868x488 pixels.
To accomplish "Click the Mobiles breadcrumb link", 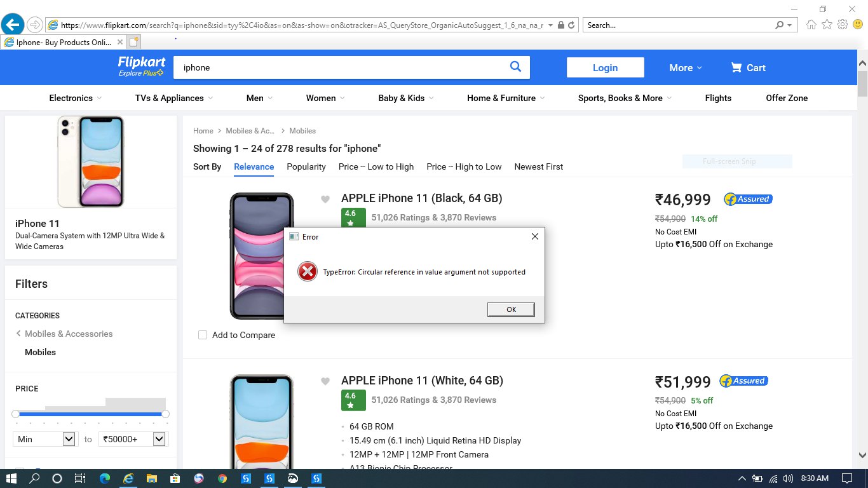I will [302, 131].
